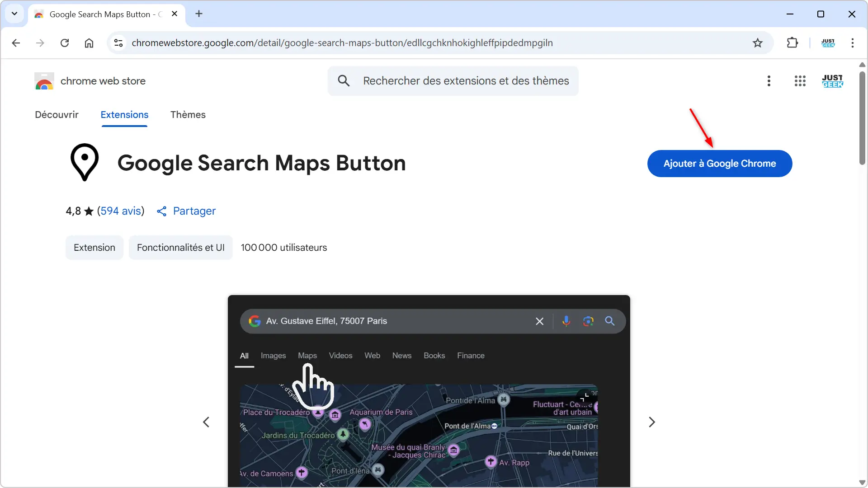Switch to the Extensions tab

pyautogui.click(x=124, y=115)
